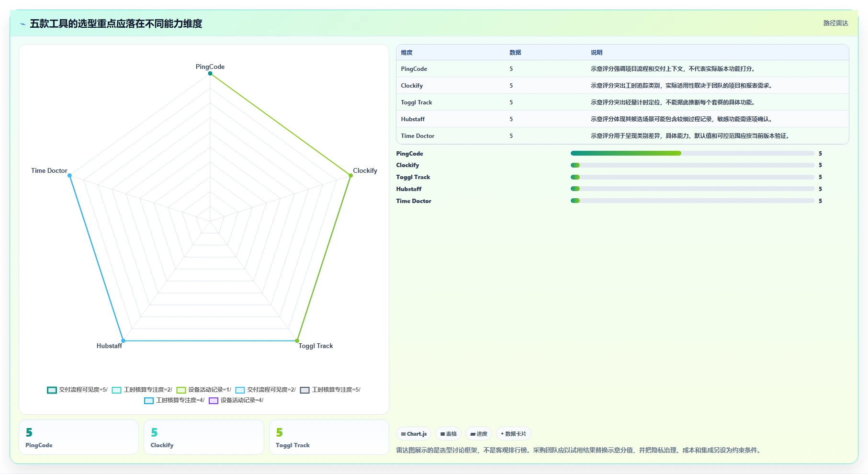The height and width of the screenshot is (474, 868).
Task: Click the Hubstaff vertex on the radar
Action: pyautogui.click(x=123, y=341)
